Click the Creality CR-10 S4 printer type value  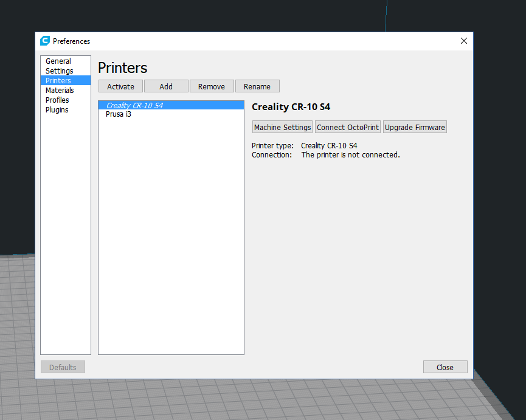[329, 145]
